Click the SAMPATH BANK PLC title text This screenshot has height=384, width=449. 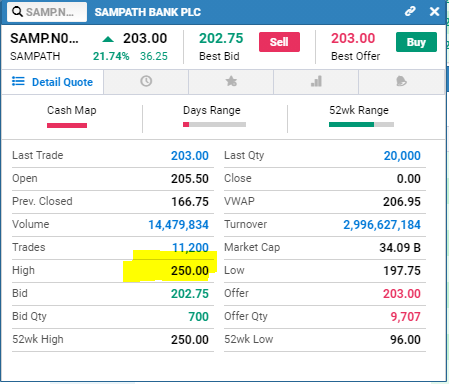click(148, 12)
